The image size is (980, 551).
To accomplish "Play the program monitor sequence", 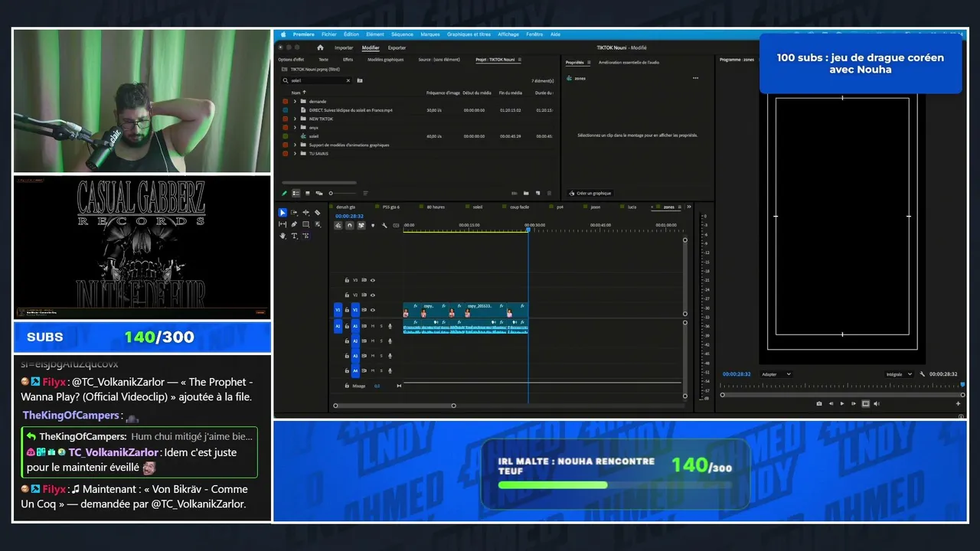I will pos(842,403).
